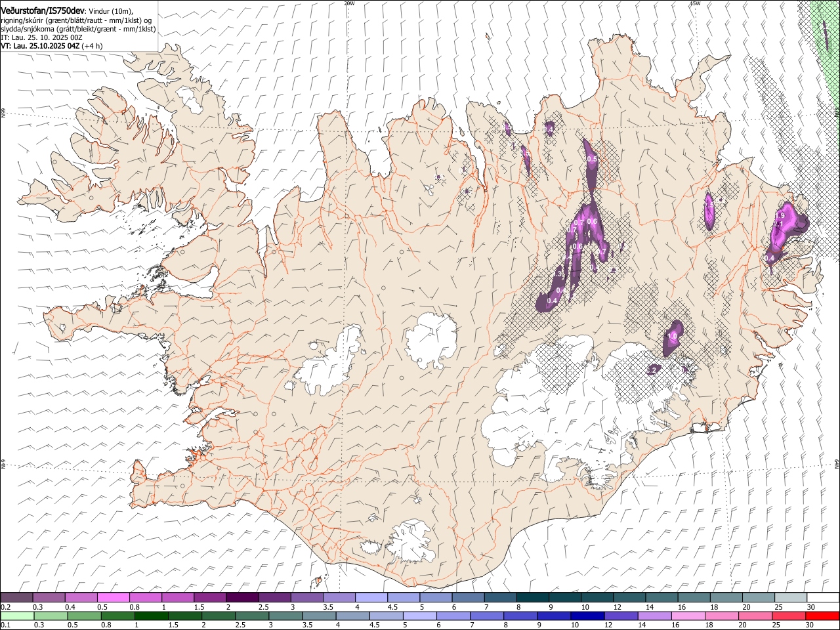This screenshot has width=840, height=630.
Task: Pick the light pink 16 swatch in rain legend
Action: [688, 616]
